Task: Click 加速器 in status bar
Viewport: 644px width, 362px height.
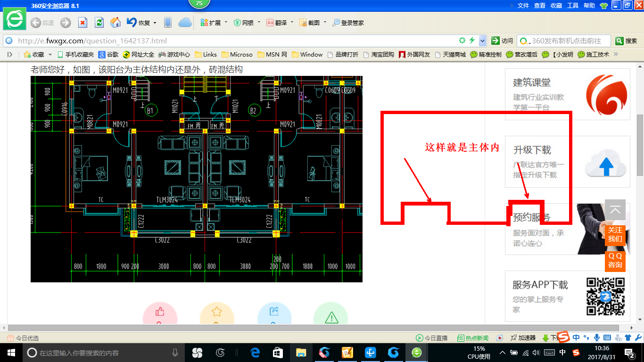Action: coord(523,338)
